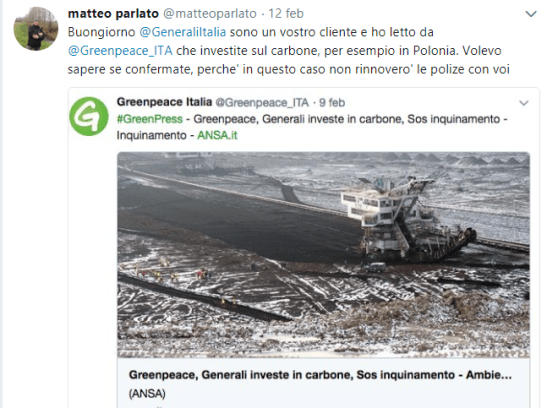Open the @GeneraliItalia mention link

[182, 32]
